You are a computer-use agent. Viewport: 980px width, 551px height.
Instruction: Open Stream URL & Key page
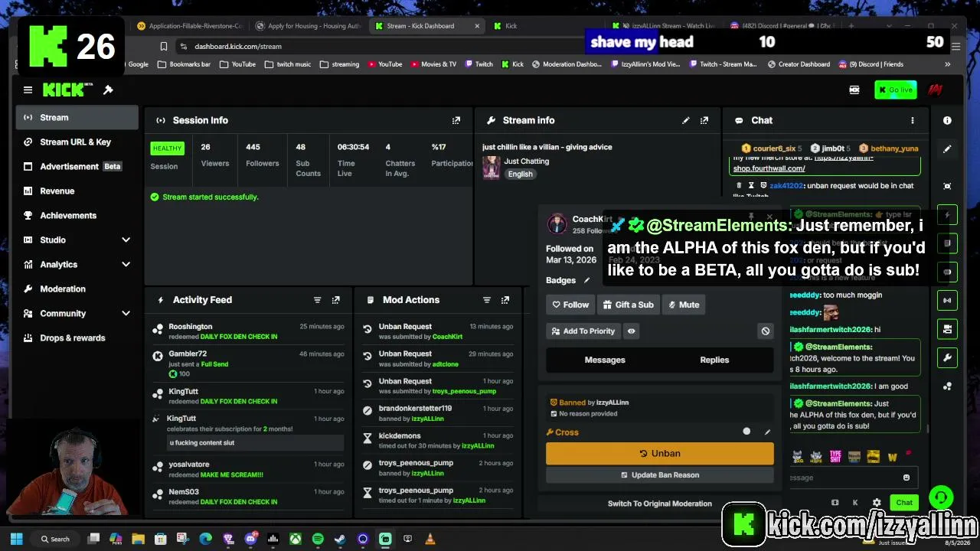click(77, 142)
